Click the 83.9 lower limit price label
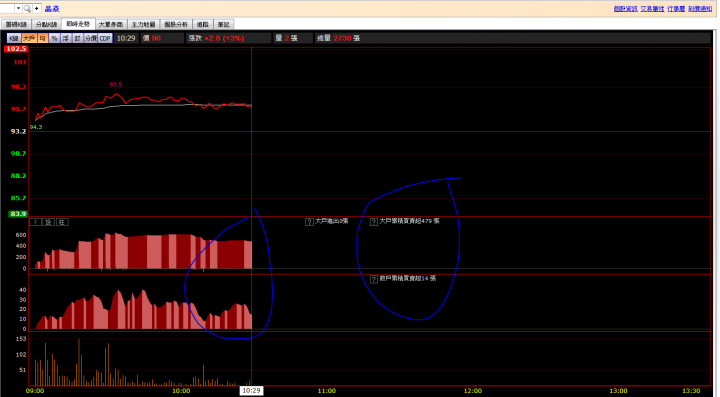The height and width of the screenshot is (397, 720). tap(18, 214)
